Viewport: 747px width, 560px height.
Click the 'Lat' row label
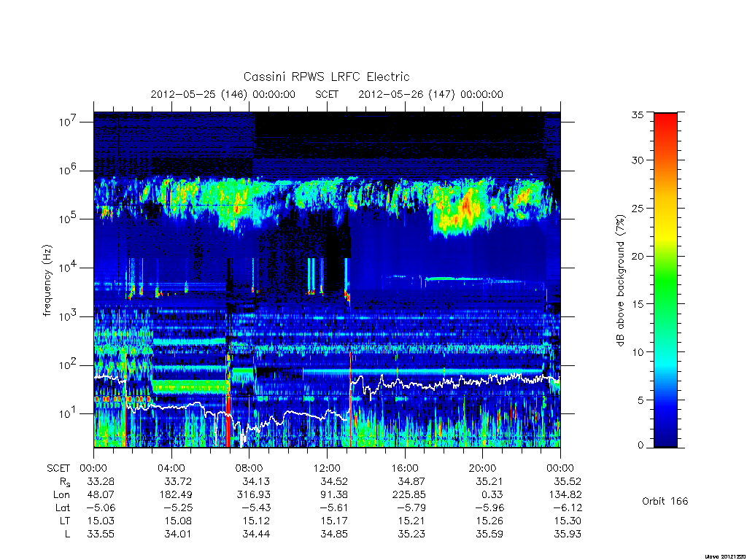63,507
